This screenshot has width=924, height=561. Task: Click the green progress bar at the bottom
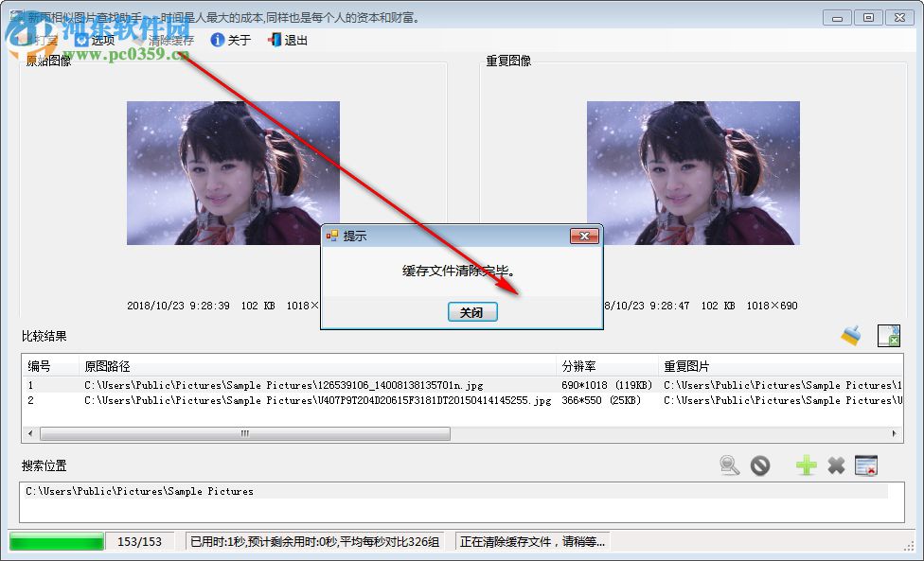tap(57, 540)
